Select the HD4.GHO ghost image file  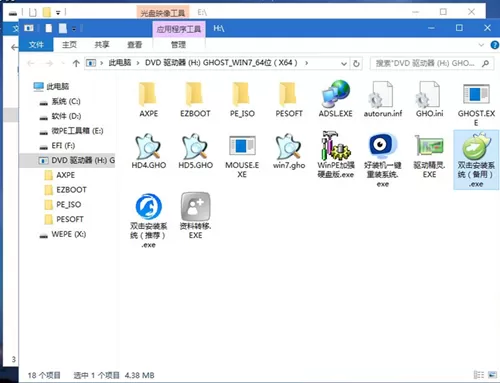tap(149, 146)
